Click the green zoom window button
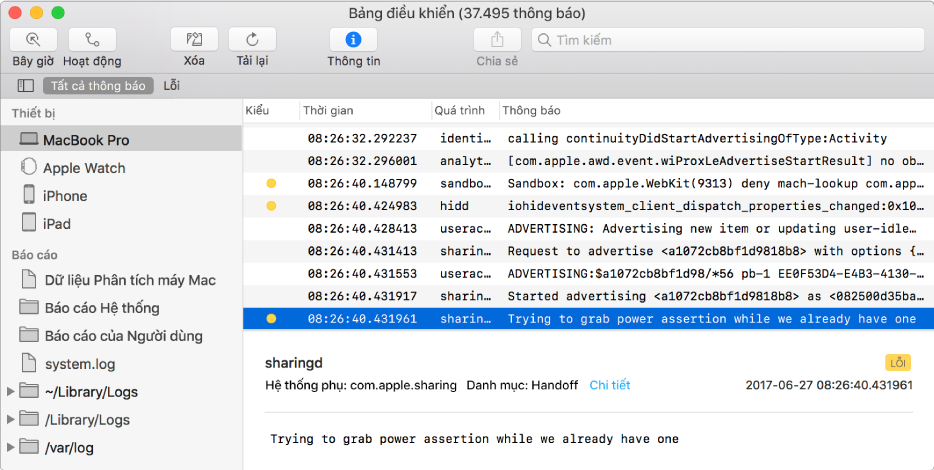This screenshot has height=470, width=934. (x=58, y=13)
